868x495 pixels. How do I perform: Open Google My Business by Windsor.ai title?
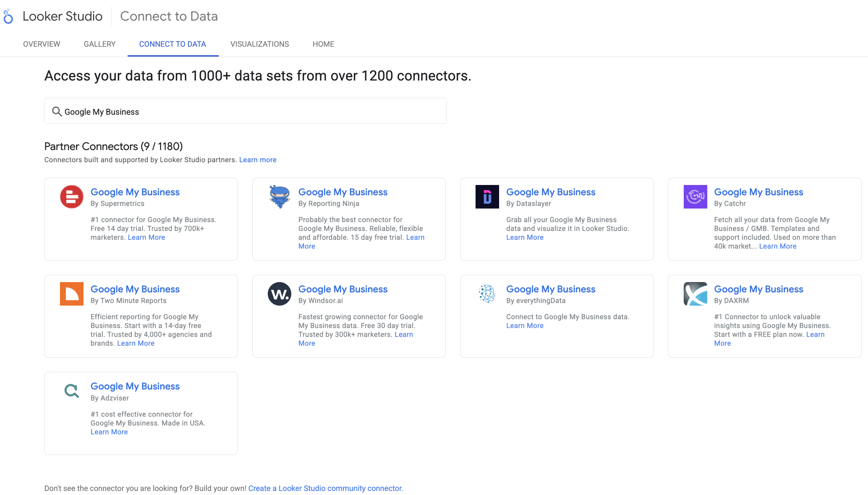coord(343,289)
